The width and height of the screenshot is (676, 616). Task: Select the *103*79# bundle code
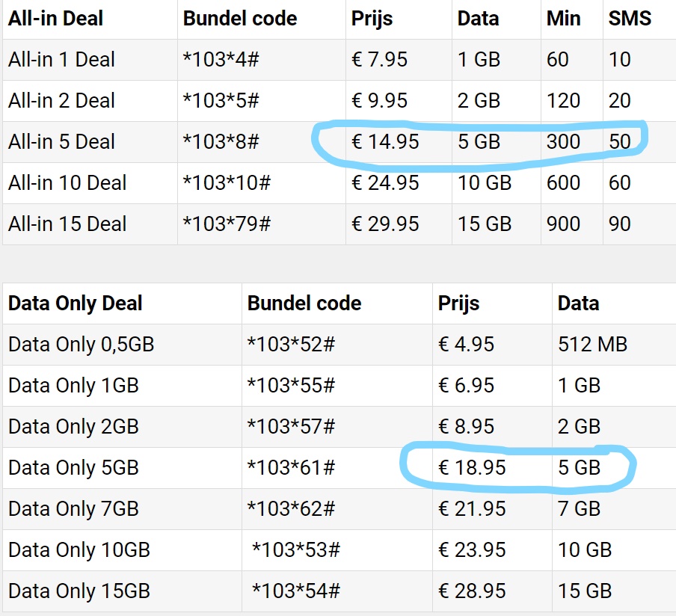point(227,224)
